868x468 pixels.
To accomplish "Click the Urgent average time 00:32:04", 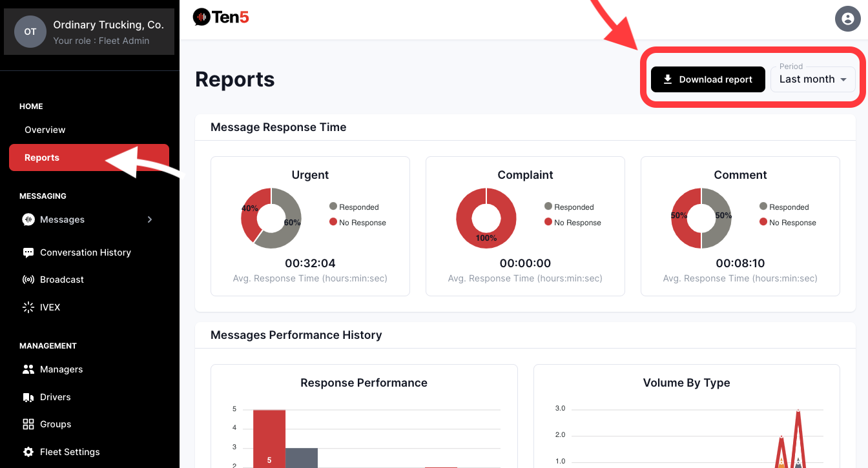I will [x=310, y=263].
